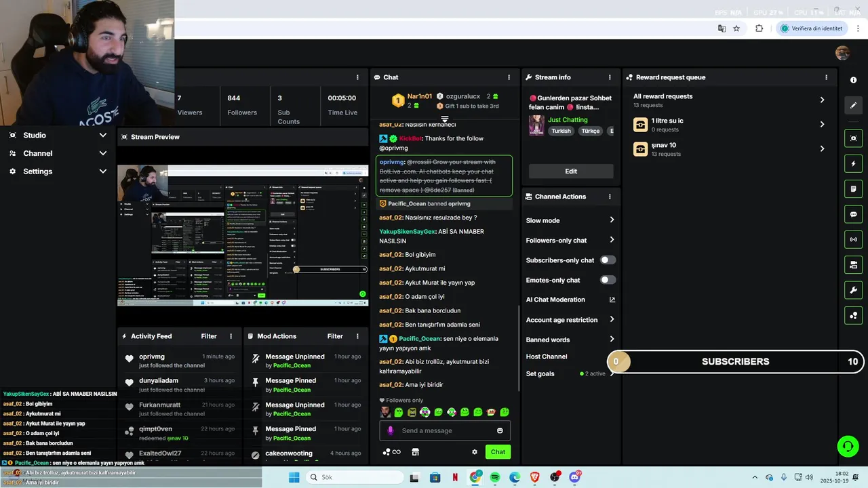This screenshot has height=488, width=868.
Task: Click Set goals action
Action: tap(540, 373)
